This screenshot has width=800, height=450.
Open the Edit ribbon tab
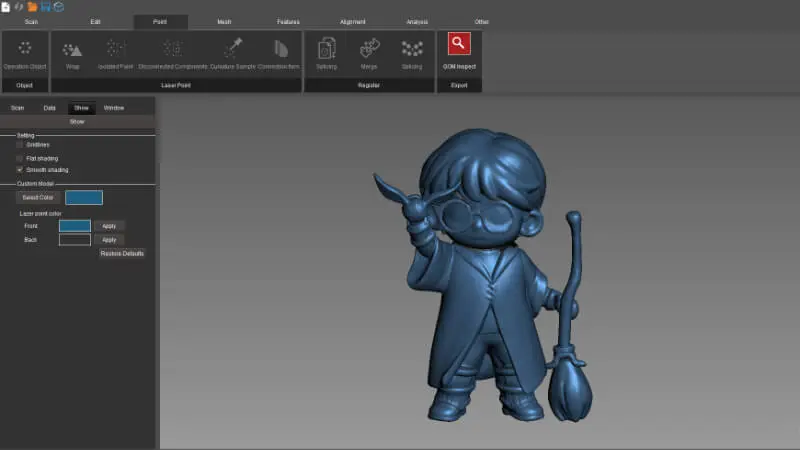point(95,21)
